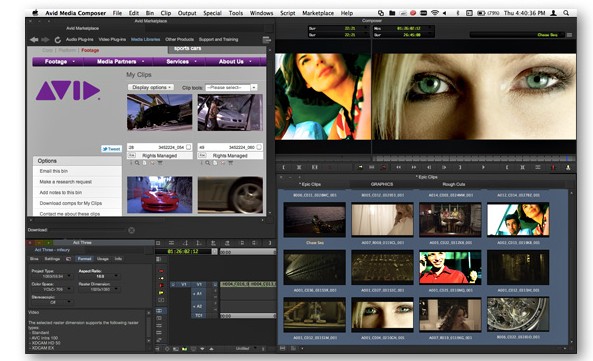Toggle A2 track selector in timeline
The image size is (593, 361).
(199, 306)
